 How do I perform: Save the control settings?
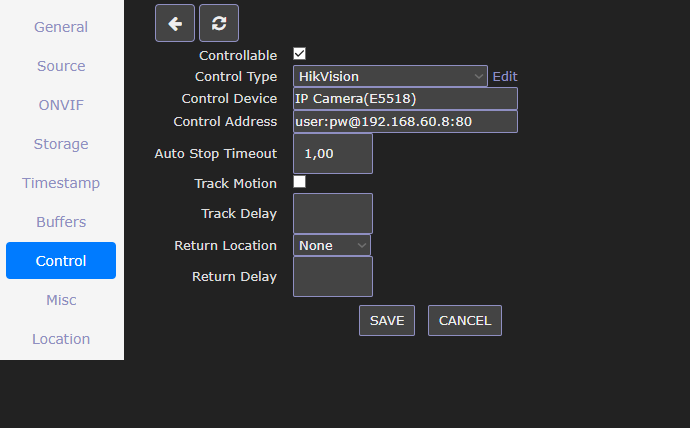click(387, 321)
